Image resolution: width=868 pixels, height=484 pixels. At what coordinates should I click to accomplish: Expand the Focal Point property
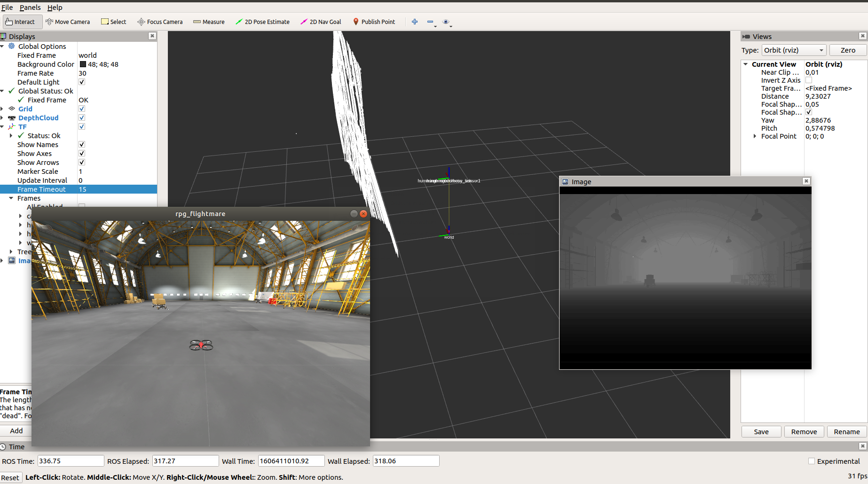[x=756, y=136]
